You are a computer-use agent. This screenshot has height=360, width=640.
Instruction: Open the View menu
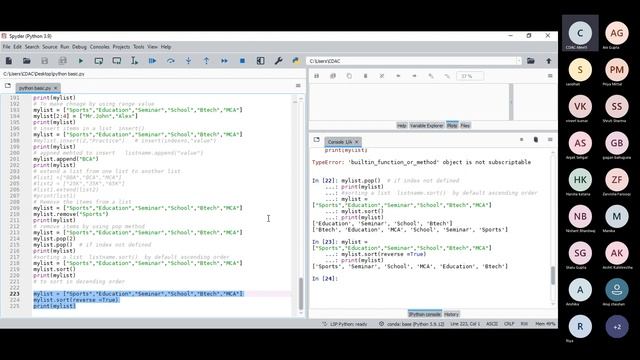152,47
